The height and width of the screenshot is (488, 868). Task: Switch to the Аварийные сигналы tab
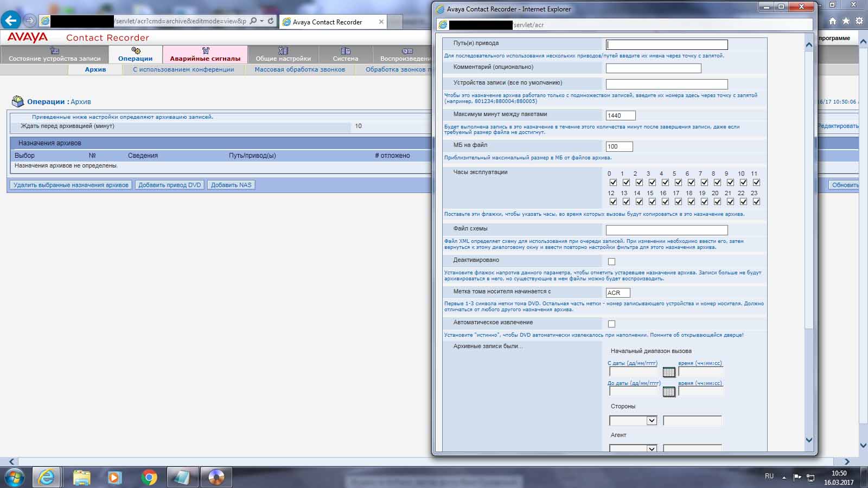click(x=205, y=54)
